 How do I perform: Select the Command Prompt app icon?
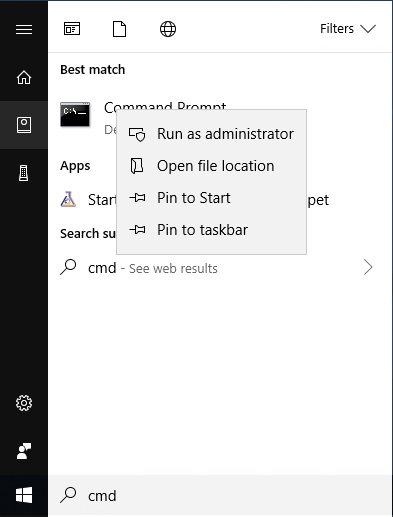tap(75, 114)
